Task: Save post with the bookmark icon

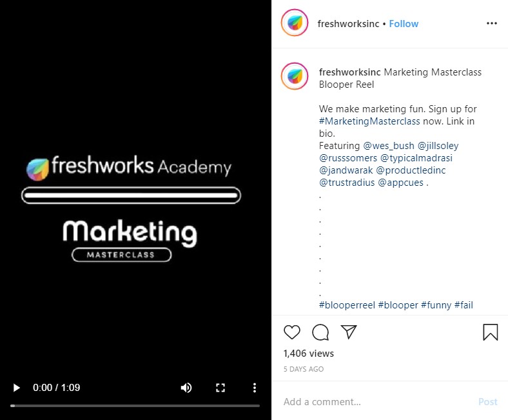Action: tap(490, 332)
